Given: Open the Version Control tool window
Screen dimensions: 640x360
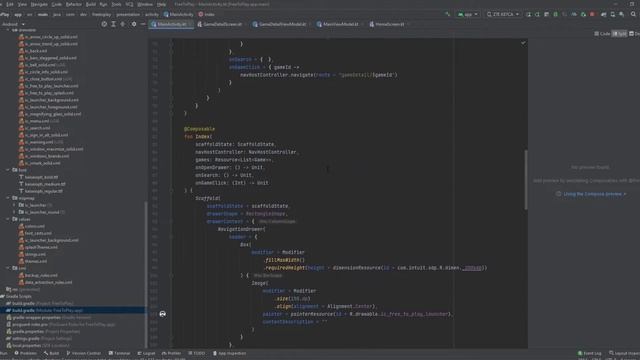Looking at the screenshot, I should (x=83, y=353).
